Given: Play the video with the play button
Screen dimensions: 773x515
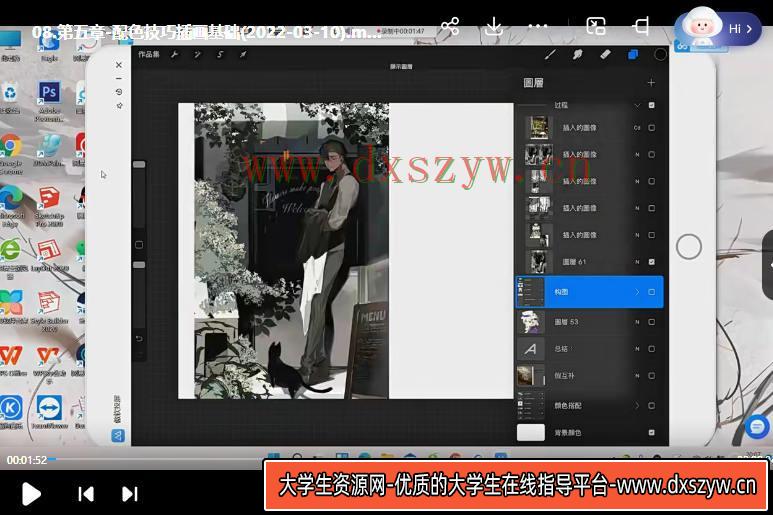Looking at the screenshot, I should tap(31, 494).
